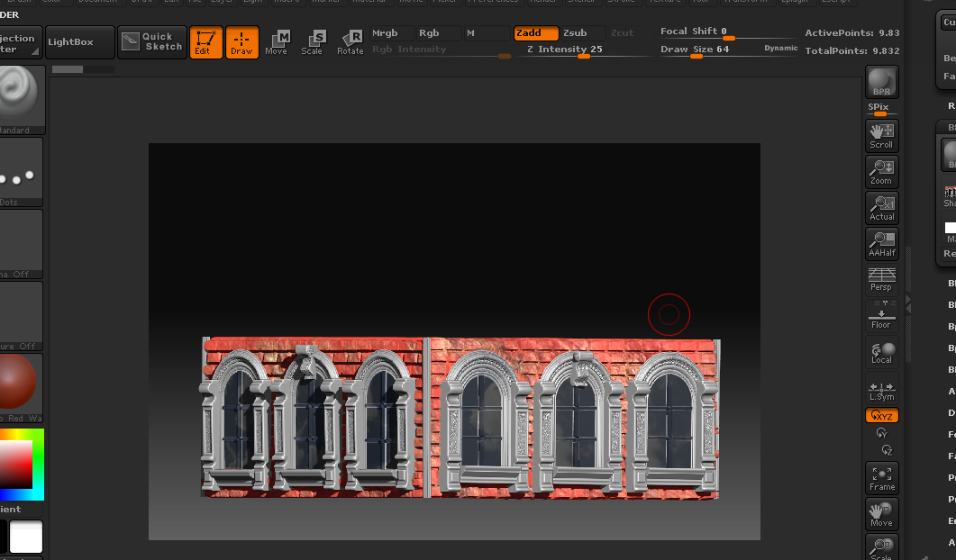Activate the Rotate gizmo mode
956x560 pixels.
[350, 41]
